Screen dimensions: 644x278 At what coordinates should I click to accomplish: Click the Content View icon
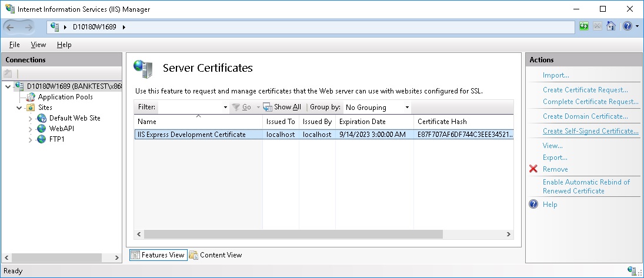[x=193, y=255]
